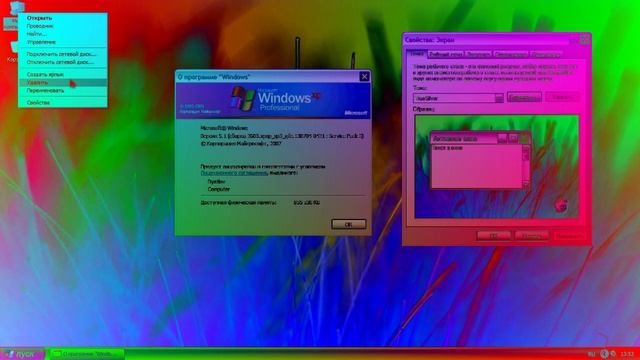
Task: Open Управление from the context menu
Action: click(x=63, y=42)
